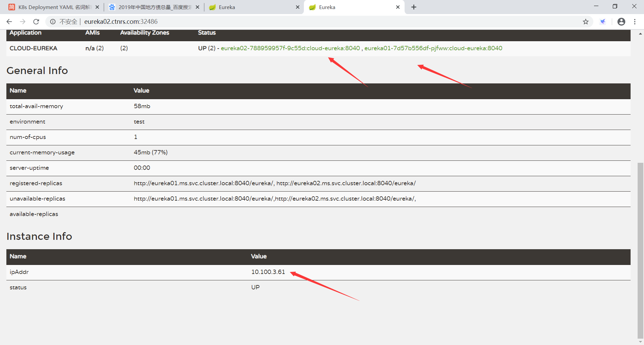Click server-uptime value 00:00
The image size is (644, 345).
[142, 168]
